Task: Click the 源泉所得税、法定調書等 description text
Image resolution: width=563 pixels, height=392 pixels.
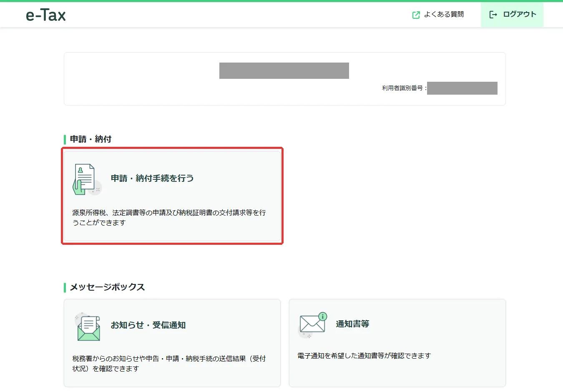Action: 169,218
